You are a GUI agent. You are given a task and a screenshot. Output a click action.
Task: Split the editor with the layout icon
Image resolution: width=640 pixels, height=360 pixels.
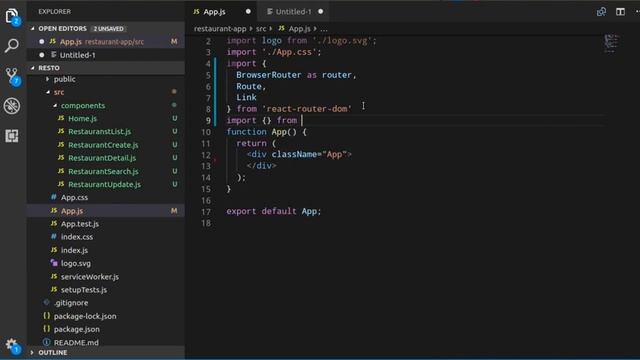point(620,12)
